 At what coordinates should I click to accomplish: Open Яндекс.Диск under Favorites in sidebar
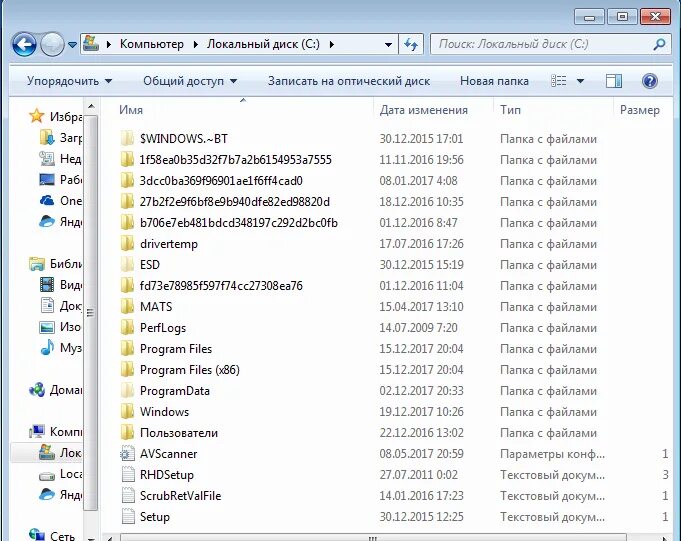pyautogui.click(x=60, y=221)
